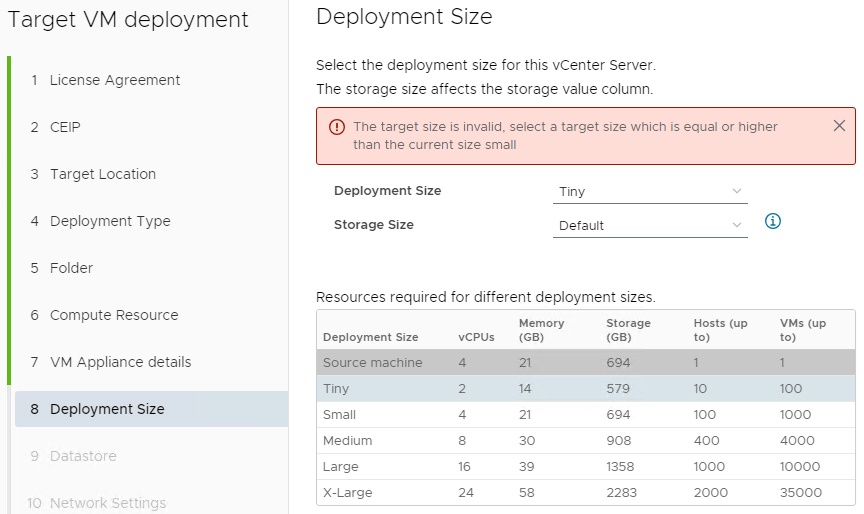This screenshot has width=864, height=514.
Task: Click X-Large storage value 2283
Action: pyautogui.click(x=622, y=493)
